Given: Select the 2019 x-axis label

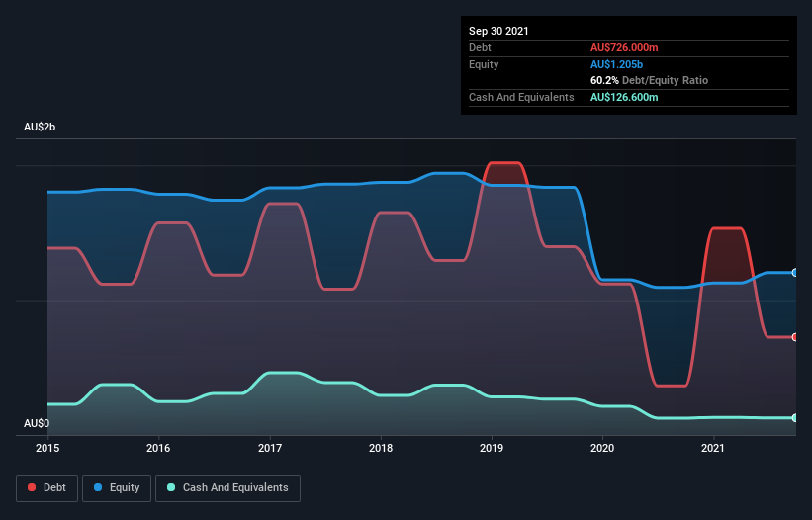Looking at the screenshot, I should [x=492, y=448].
